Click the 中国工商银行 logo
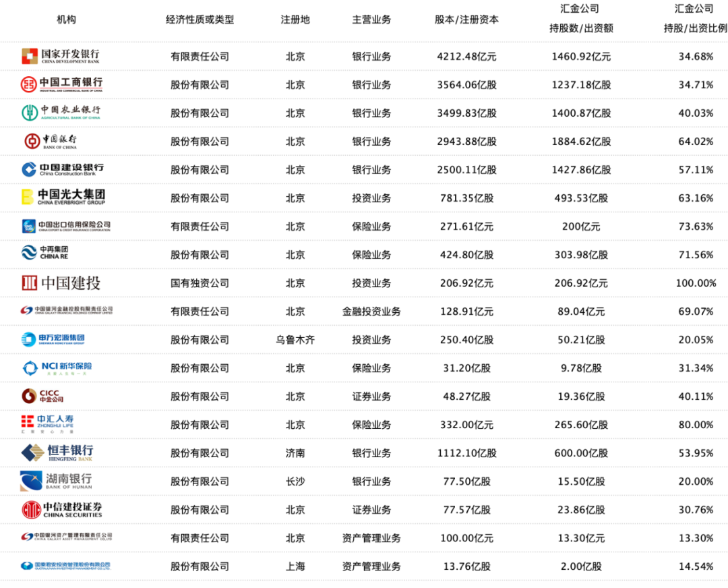This screenshot has width=728, height=588. (62, 84)
